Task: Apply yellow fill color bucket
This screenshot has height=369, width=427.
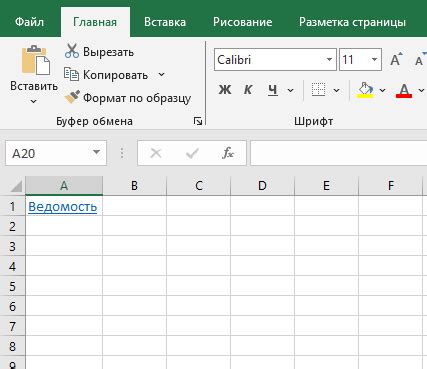Action: [x=365, y=90]
